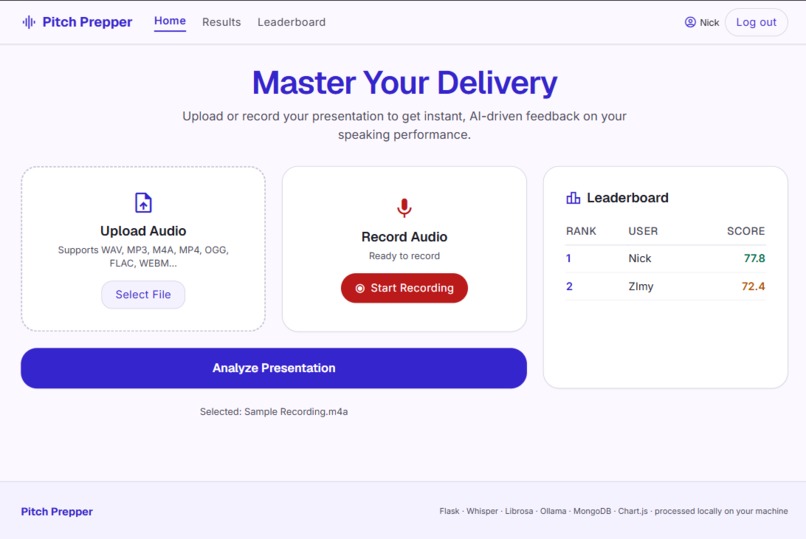This screenshot has height=539, width=806.
Task: Click the Master Your Delivery headline
Action: point(405,83)
